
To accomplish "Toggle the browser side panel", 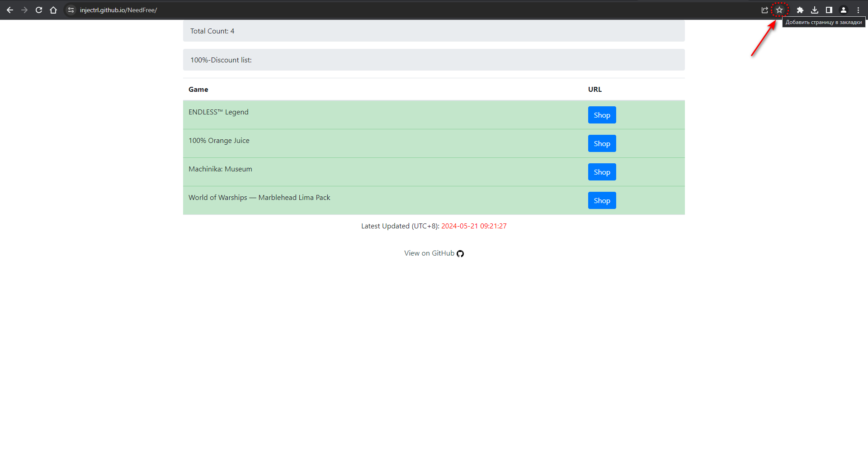I will [x=829, y=10].
